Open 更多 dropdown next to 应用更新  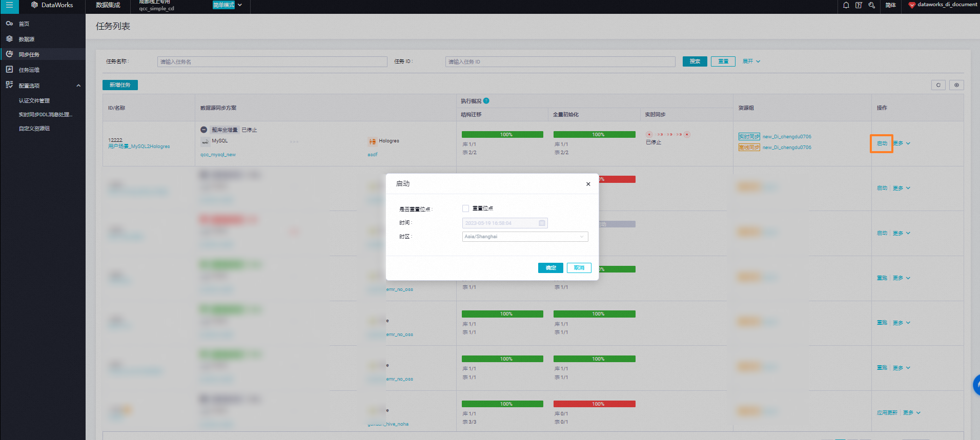[x=912, y=413]
